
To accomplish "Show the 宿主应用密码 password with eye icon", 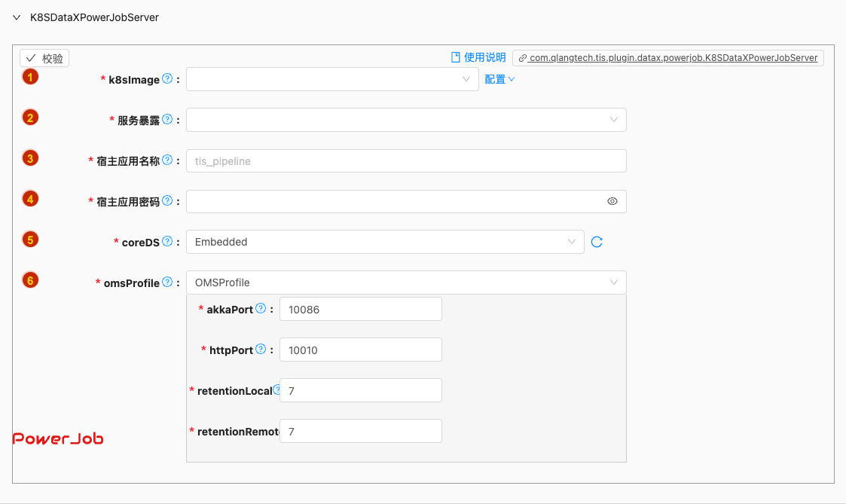I will (x=612, y=201).
